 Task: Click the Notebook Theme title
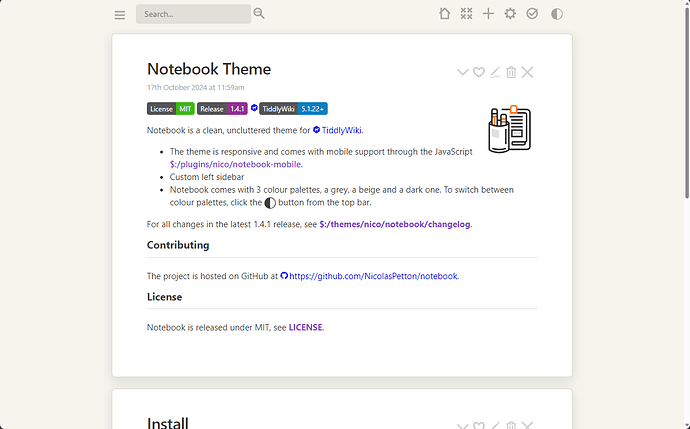click(x=209, y=69)
